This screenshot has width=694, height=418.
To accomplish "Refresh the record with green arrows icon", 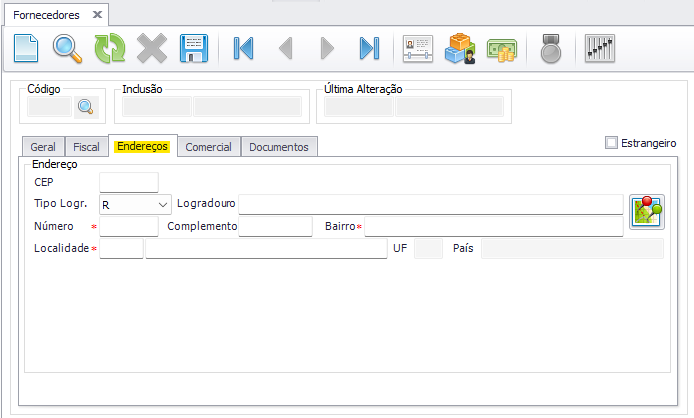I will point(108,48).
